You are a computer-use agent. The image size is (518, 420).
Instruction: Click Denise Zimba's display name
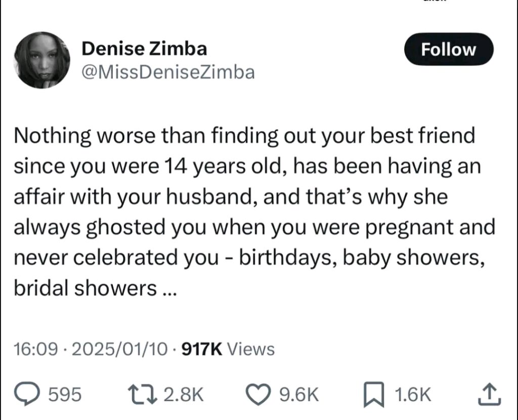point(145,49)
